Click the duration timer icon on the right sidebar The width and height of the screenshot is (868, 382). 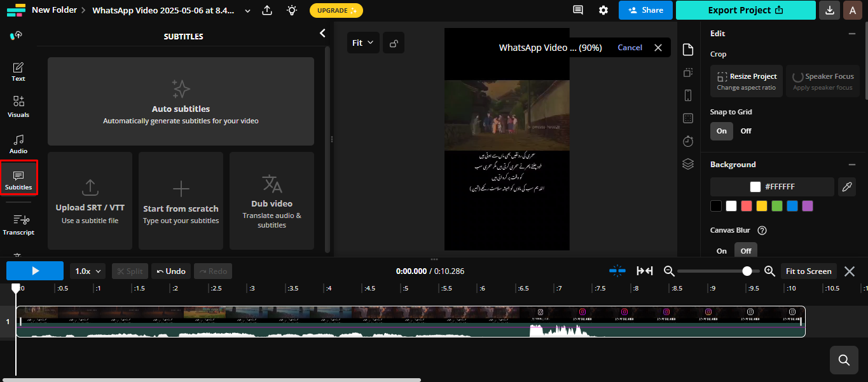687,140
